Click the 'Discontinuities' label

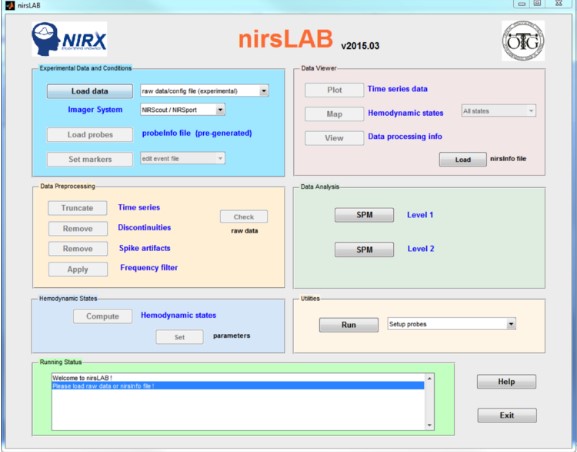point(144,227)
